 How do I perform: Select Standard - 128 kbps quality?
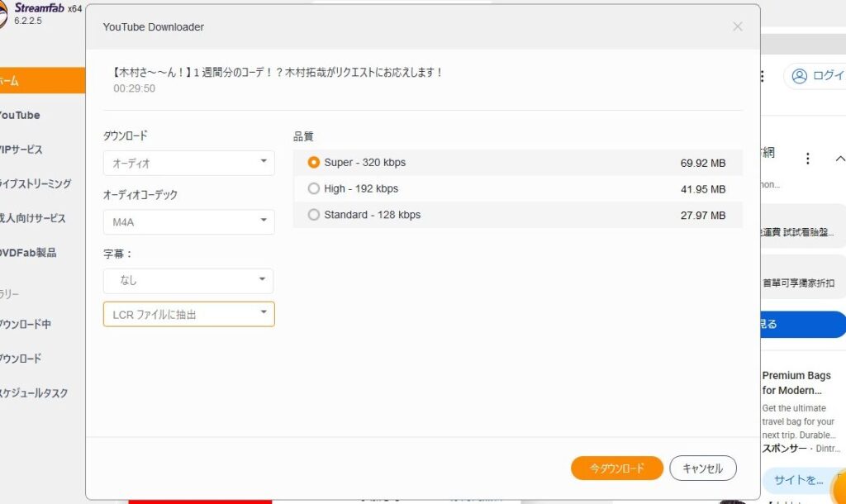point(313,215)
